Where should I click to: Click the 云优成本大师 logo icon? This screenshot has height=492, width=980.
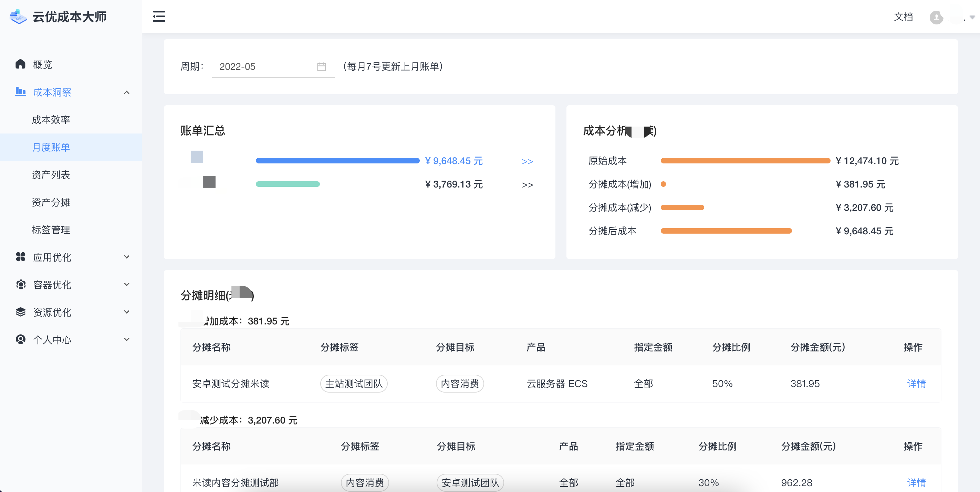[18, 17]
